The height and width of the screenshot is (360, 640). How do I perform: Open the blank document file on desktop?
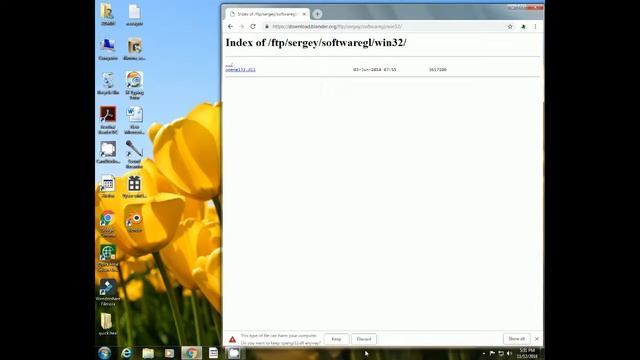click(x=134, y=15)
